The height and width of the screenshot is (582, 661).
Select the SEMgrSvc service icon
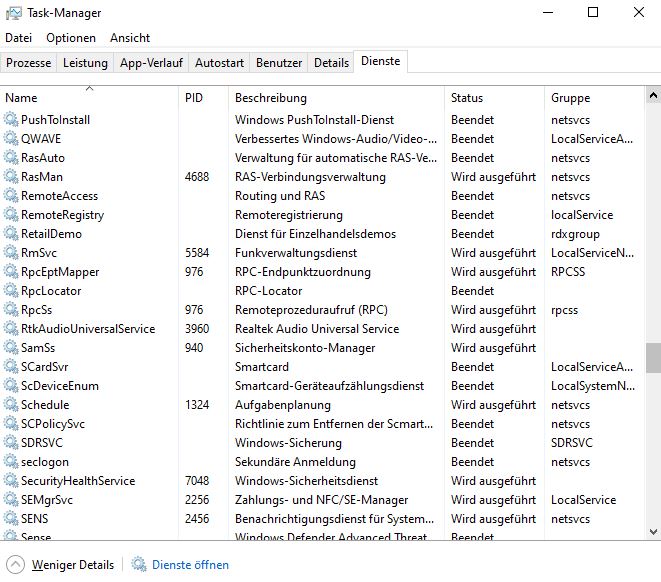[x=11, y=499]
